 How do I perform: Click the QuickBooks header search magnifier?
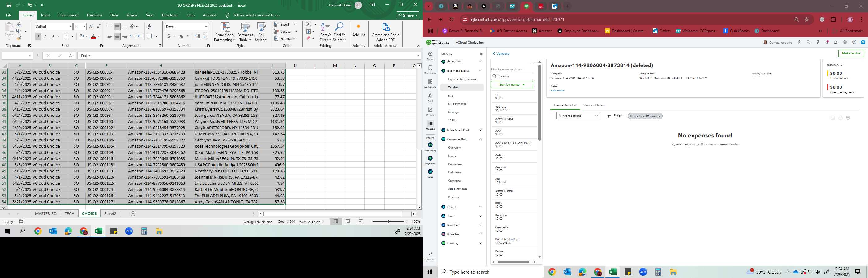pos(808,42)
